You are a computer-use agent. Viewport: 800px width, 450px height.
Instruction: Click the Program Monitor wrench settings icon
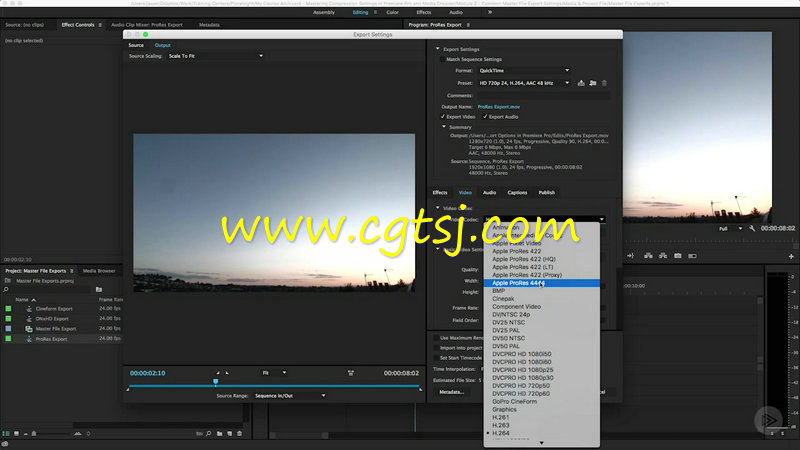[x=752, y=229]
